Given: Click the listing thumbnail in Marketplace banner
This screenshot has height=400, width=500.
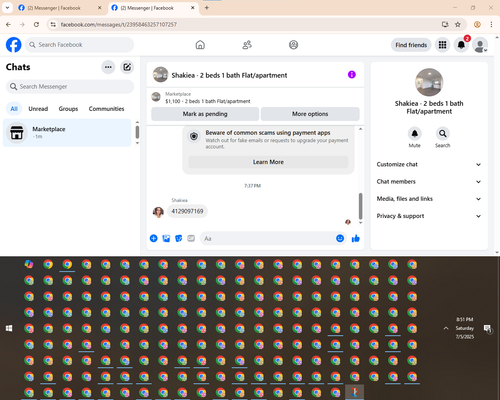Looking at the screenshot, I should [x=156, y=97].
